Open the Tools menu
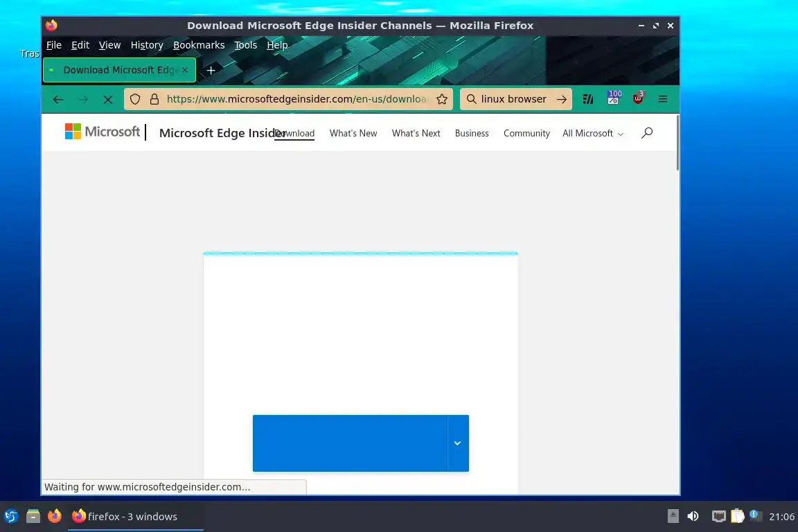Image resolution: width=798 pixels, height=532 pixels. [246, 45]
